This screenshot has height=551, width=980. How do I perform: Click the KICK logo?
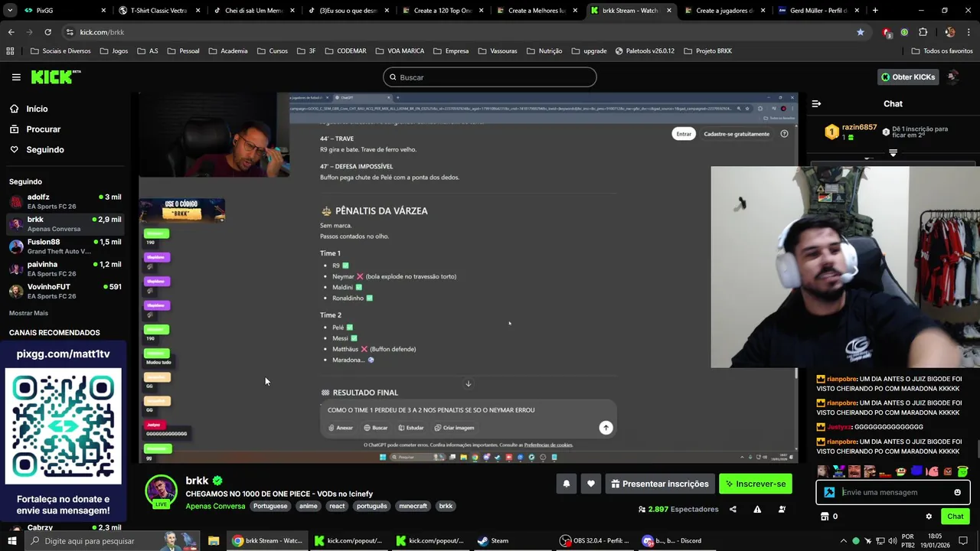55,77
